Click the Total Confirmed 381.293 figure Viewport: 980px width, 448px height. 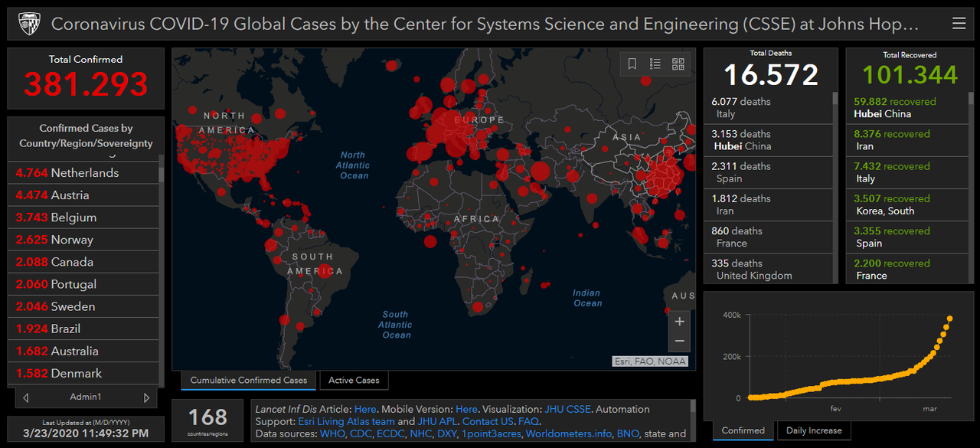click(86, 83)
